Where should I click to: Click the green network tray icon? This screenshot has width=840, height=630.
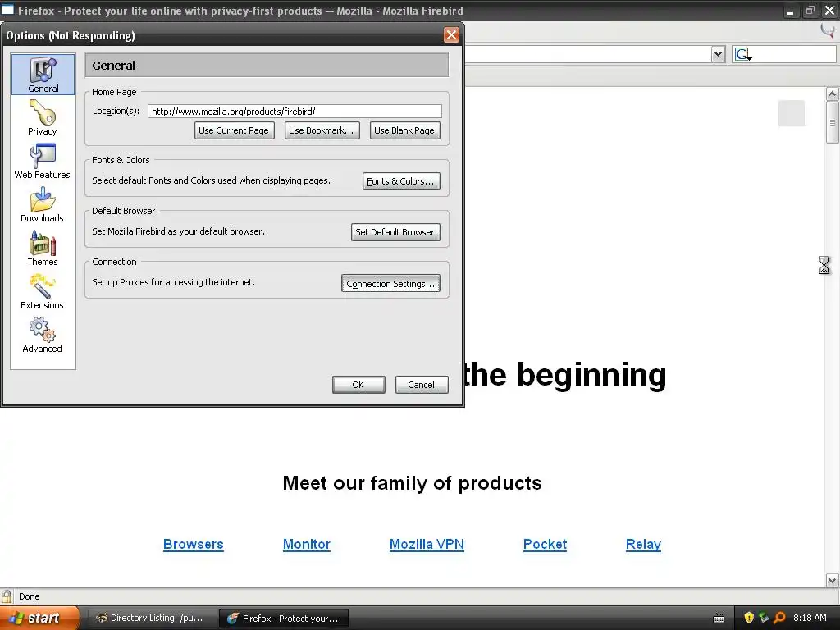pos(764,618)
